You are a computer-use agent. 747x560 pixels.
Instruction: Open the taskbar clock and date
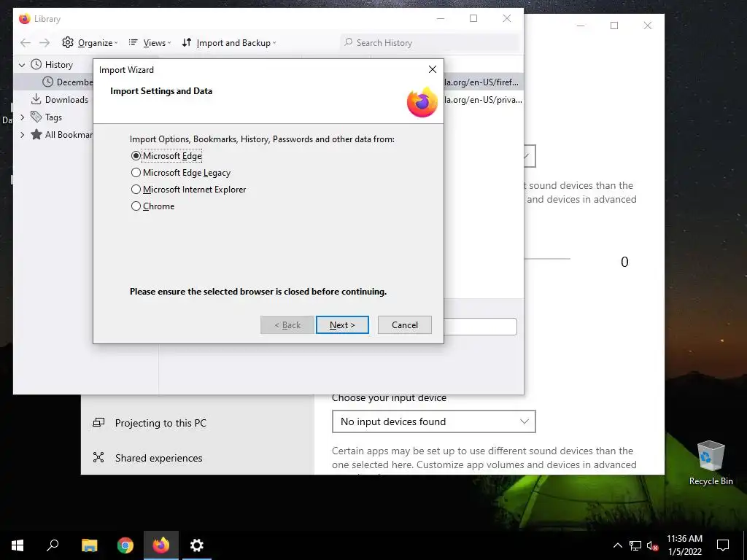click(684, 545)
